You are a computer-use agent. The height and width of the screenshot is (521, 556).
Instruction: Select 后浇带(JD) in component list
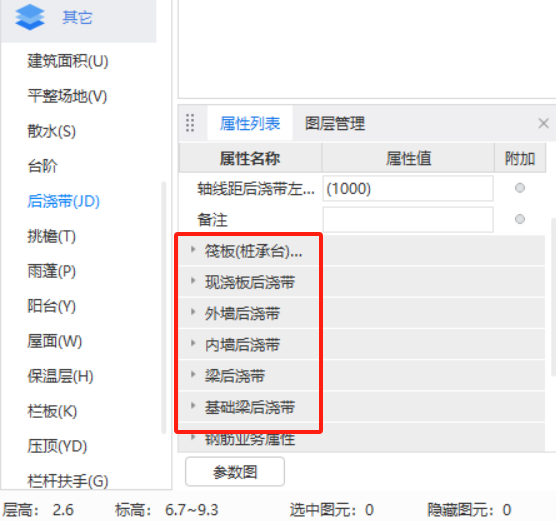pyautogui.click(x=63, y=201)
